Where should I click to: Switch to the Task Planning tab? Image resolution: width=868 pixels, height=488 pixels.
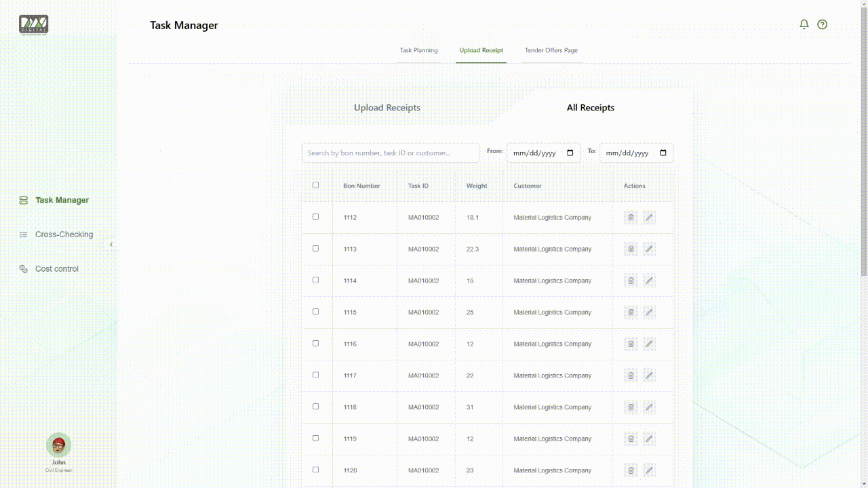(x=418, y=51)
